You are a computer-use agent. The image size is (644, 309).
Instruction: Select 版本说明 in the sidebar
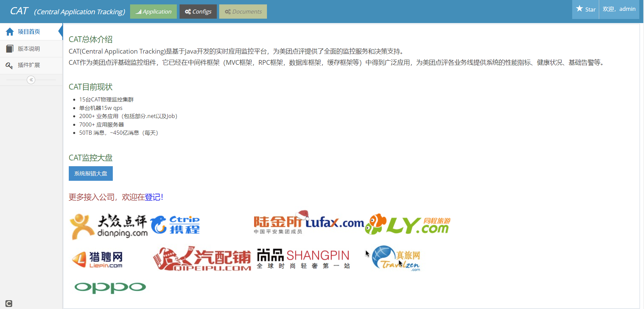(31, 49)
